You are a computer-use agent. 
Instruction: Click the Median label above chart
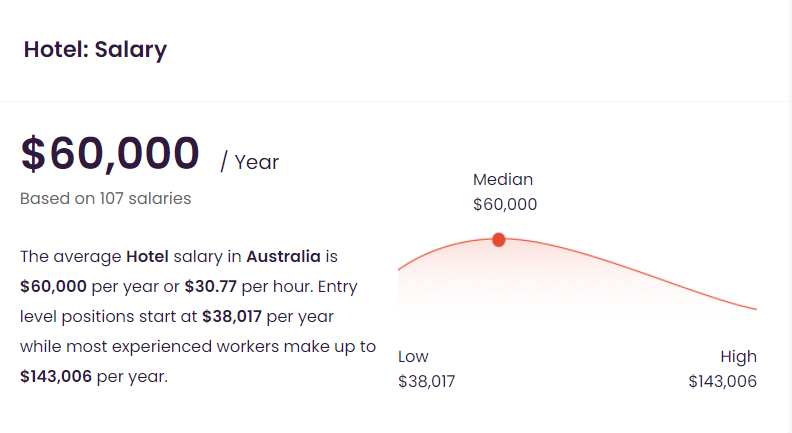coord(503,180)
